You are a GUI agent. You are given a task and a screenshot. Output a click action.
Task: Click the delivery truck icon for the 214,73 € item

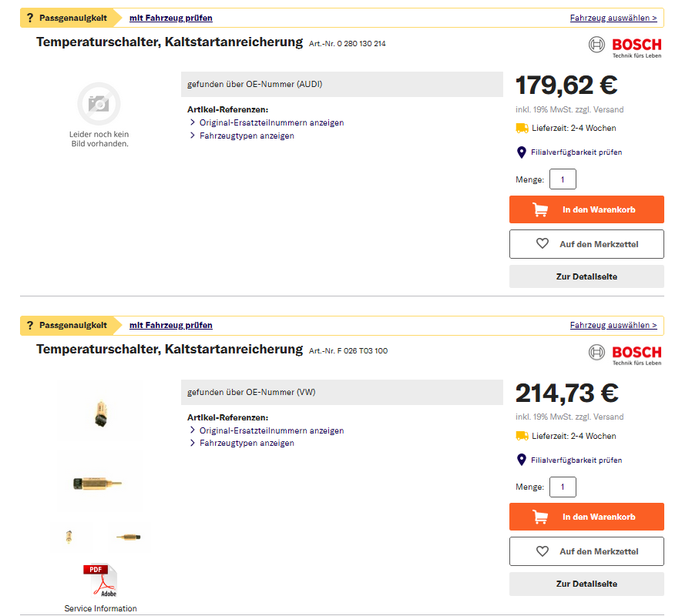pos(522,436)
